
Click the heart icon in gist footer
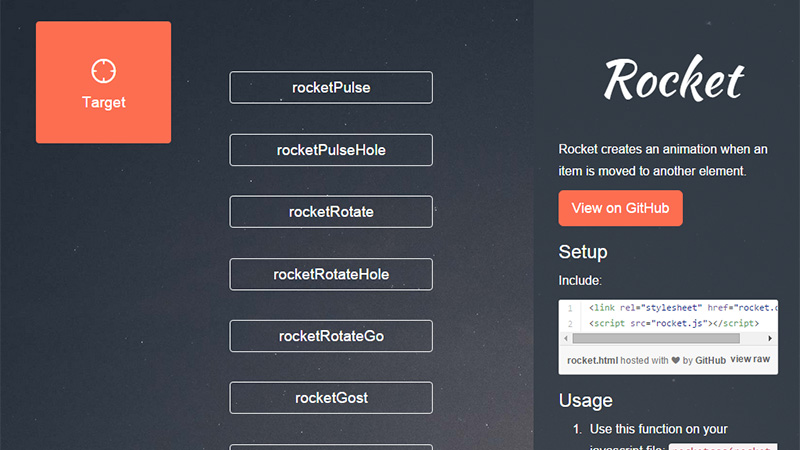point(676,360)
